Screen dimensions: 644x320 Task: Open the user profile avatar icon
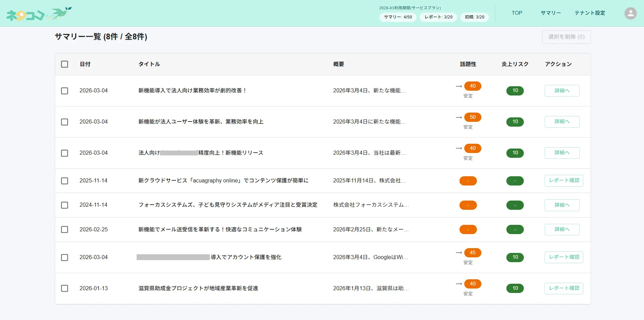click(x=630, y=13)
